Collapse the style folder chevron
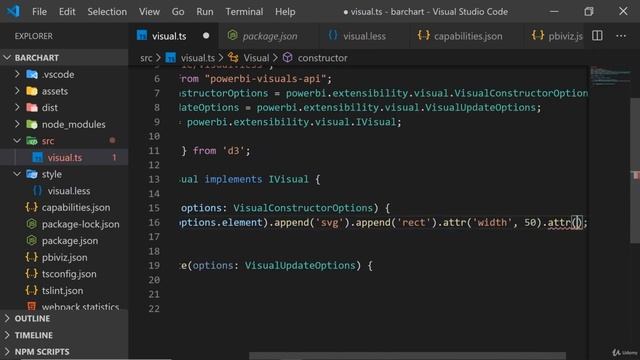Screen dimensions: 640x360 point(17,174)
